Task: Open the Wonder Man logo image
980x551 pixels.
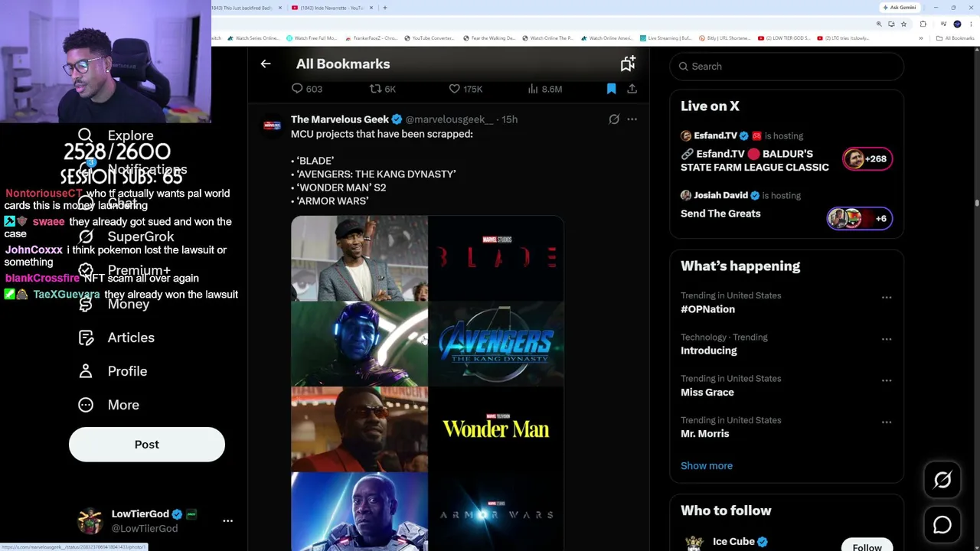Action: [496, 429]
